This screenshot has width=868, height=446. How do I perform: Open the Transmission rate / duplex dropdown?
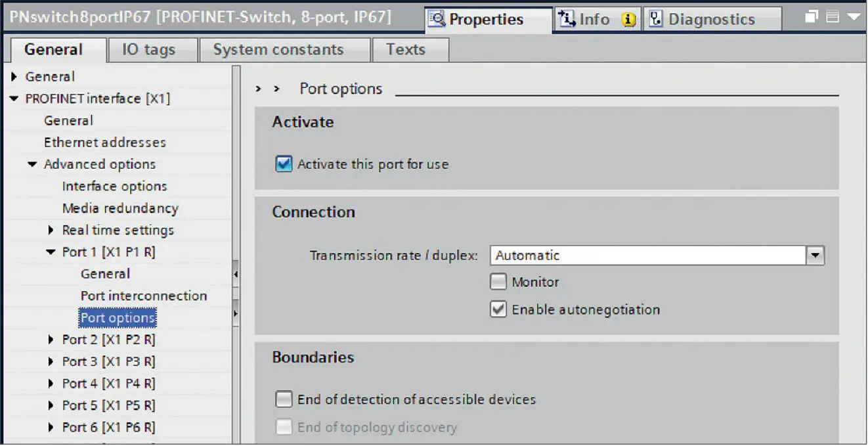[x=815, y=256]
